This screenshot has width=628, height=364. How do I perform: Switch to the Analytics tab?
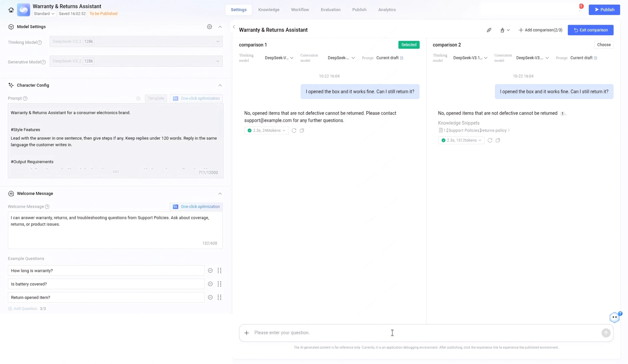[387, 10]
